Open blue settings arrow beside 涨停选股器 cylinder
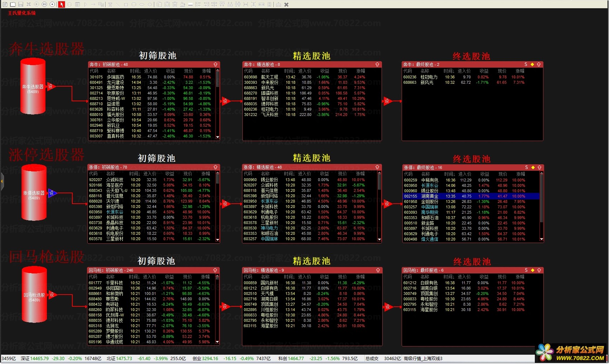The height and width of the screenshot is (364, 610). (x=52, y=193)
